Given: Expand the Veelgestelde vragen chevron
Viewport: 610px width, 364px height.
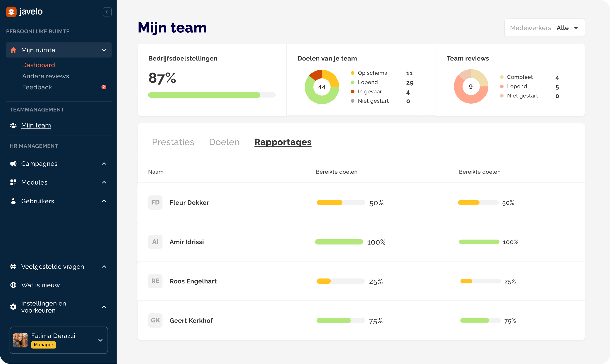Looking at the screenshot, I should (x=104, y=267).
